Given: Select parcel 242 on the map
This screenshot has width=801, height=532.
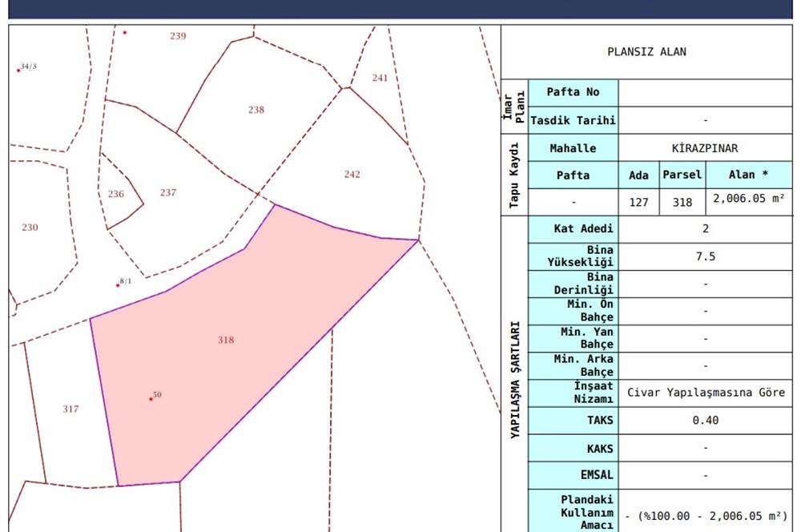Looking at the screenshot, I should [352, 174].
